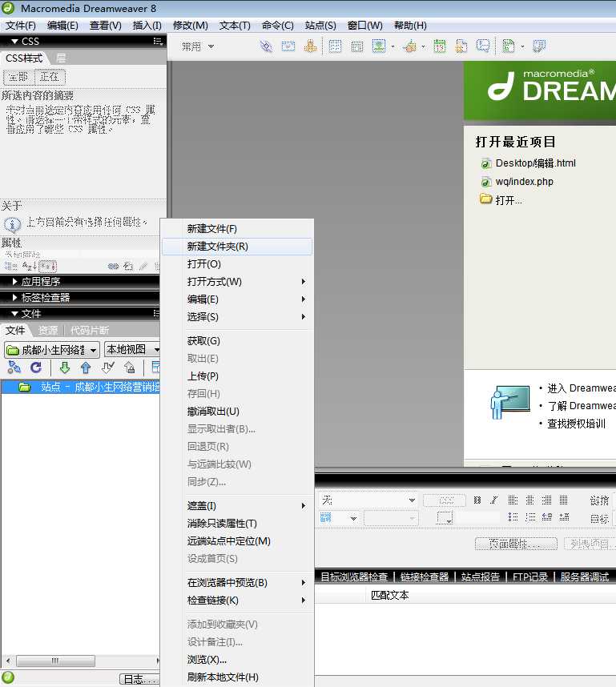This screenshot has height=687, width=616.
Task: Open the 本地视图 view dropdown
Action: point(132,350)
